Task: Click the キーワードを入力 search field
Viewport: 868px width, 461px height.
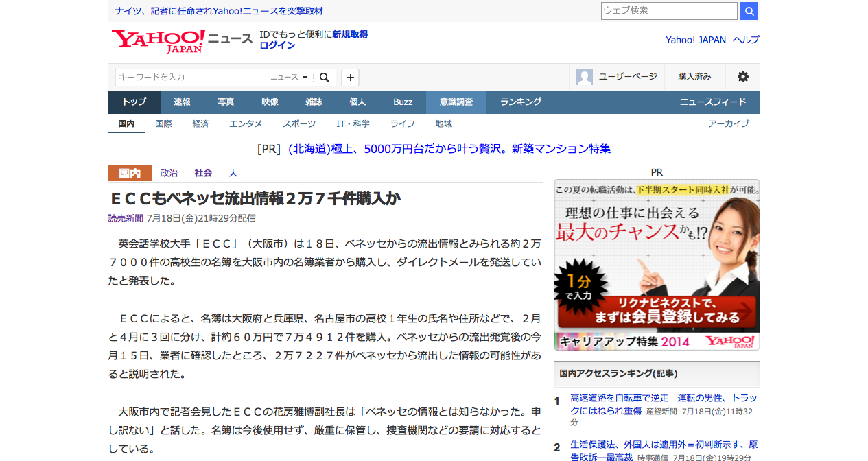Action: click(192, 78)
